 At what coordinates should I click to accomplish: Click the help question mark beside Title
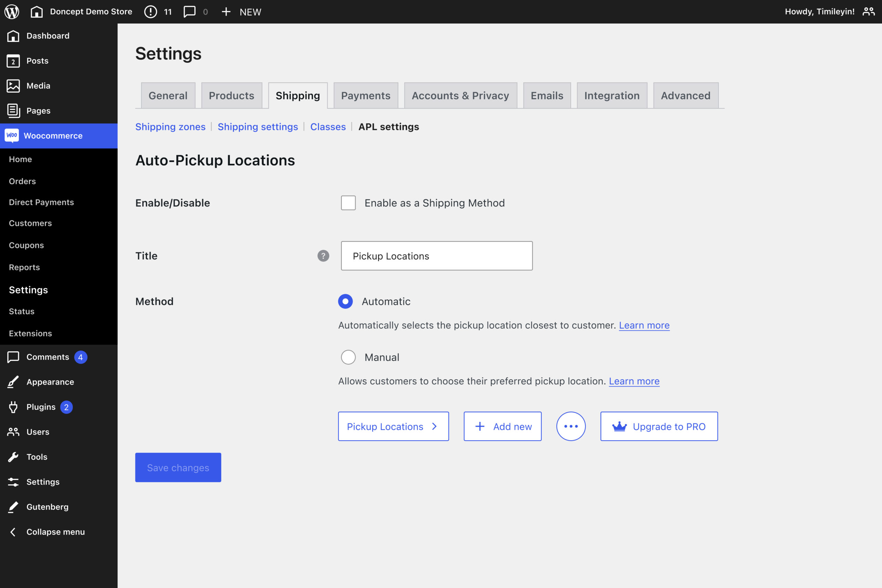point(323,256)
